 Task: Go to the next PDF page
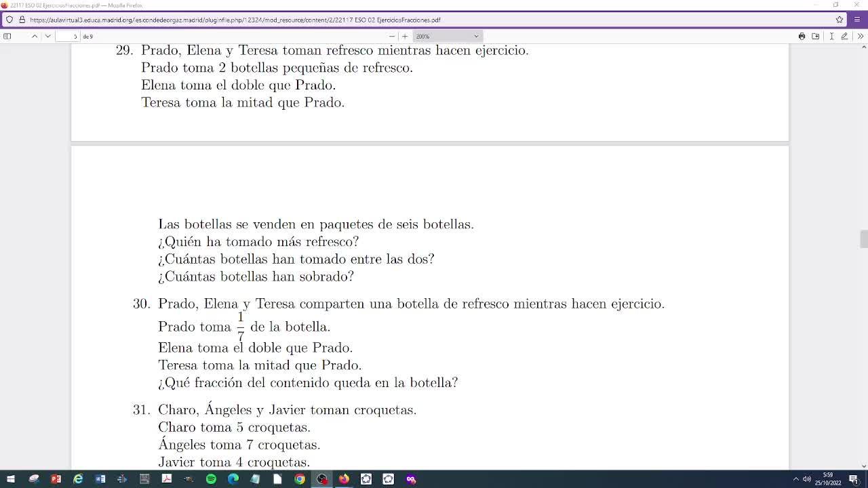pyautogui.click(x=47, y=36)
